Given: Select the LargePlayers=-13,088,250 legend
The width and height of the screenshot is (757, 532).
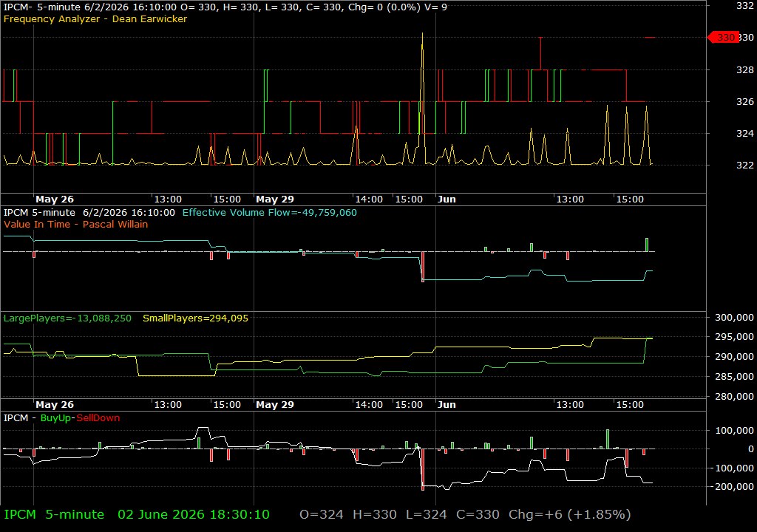Looking at the screenshot, I should pos(67,318).
